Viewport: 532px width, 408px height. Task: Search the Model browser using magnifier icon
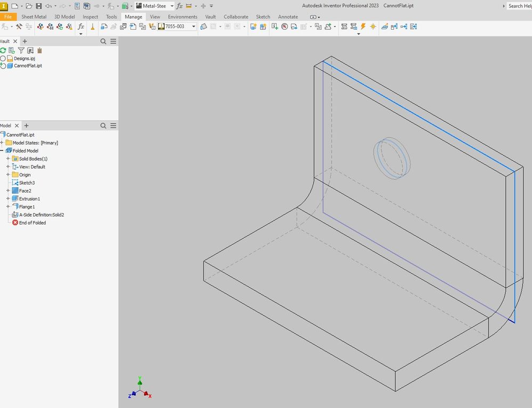pyautogui.click(x=103, y=126)
